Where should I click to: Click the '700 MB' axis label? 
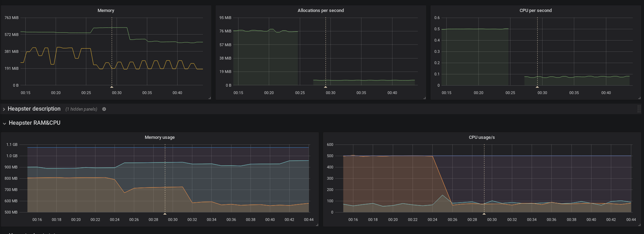tap(11, 190)
